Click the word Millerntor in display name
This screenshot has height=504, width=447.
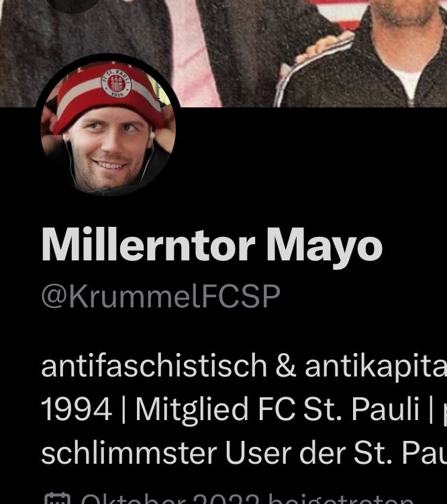(148, 244)
